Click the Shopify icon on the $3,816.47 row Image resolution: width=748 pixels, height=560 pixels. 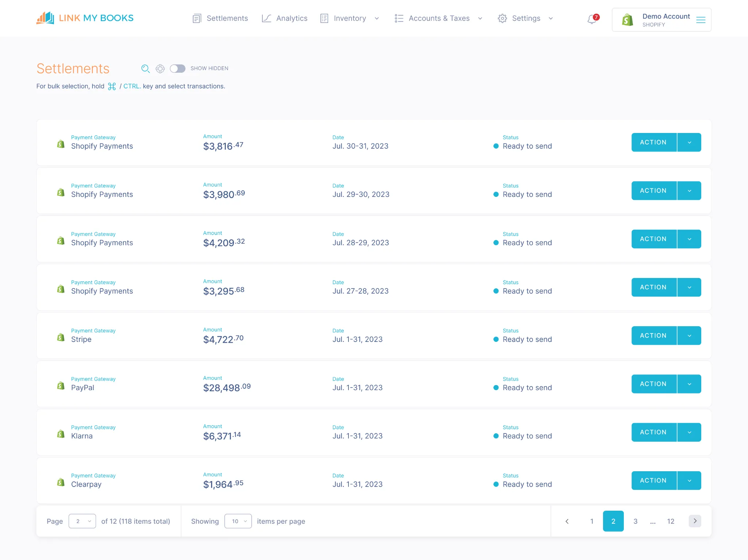click(61, 144)
